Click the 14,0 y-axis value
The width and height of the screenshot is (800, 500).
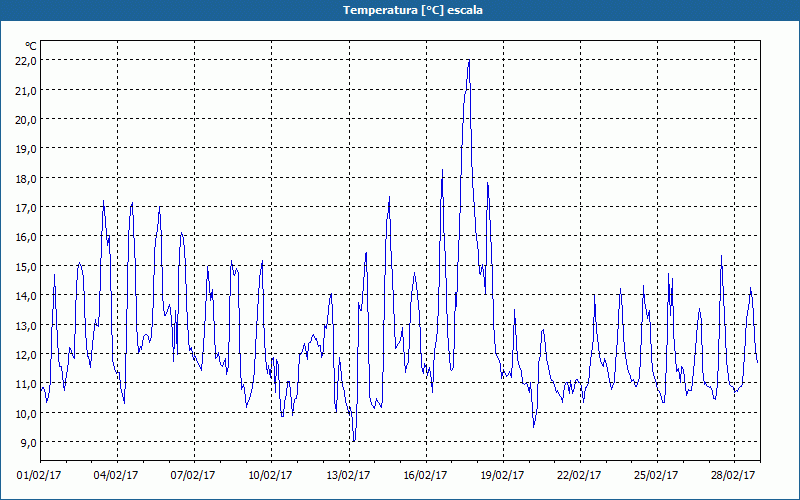[x=26, y=295]
